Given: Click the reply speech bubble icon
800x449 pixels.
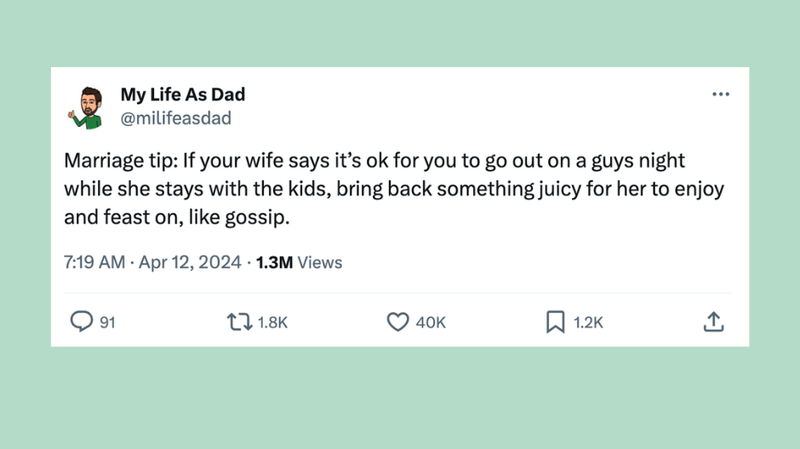Looking at the screenshot, I should coord(81,322).
